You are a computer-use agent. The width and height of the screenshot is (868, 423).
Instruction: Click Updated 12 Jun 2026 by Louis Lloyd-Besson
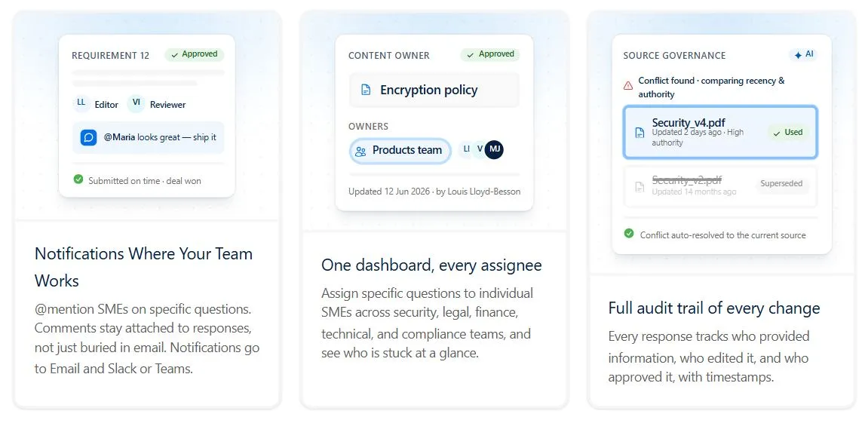click(x=434, y=192)
